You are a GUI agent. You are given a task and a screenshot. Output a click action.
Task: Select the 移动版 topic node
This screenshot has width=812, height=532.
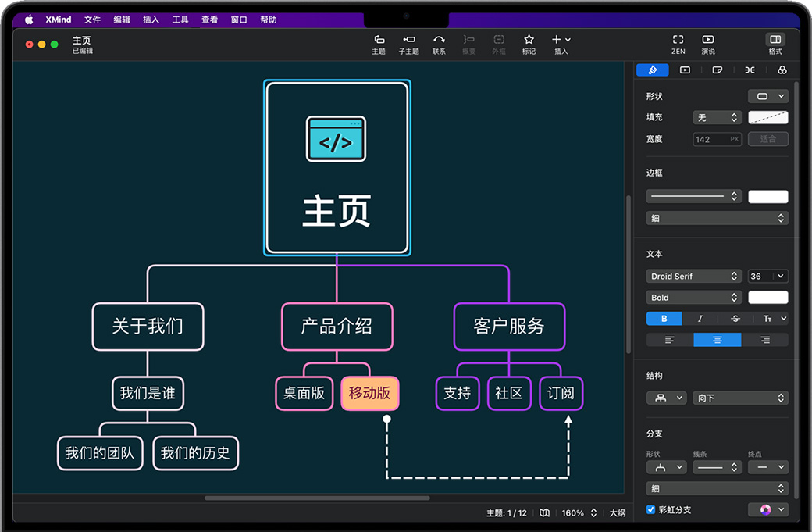coord(369,393)
